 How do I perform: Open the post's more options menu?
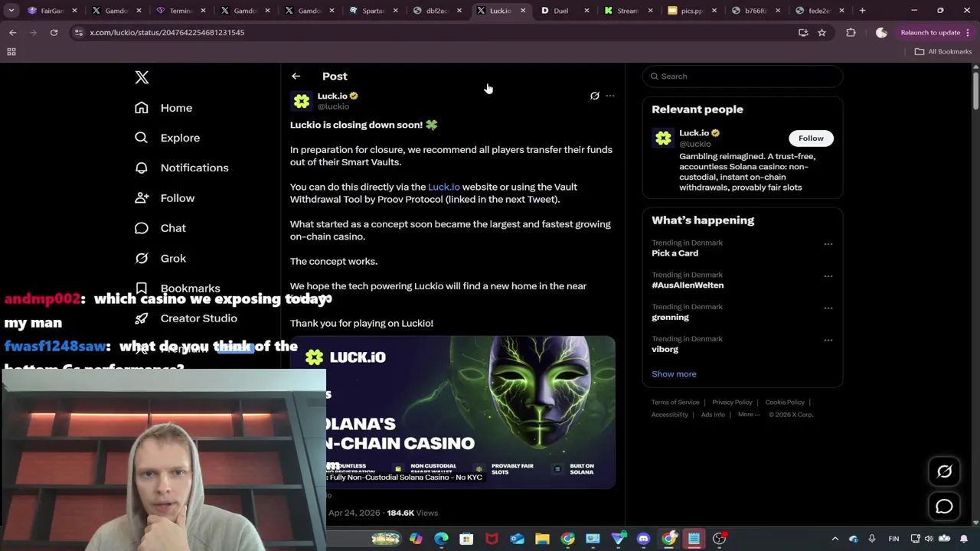[x=610, y=96]
